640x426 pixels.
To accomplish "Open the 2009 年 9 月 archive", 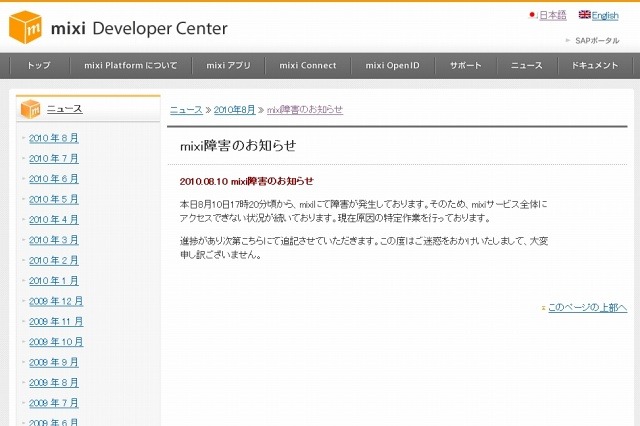I will coord(53,363).
